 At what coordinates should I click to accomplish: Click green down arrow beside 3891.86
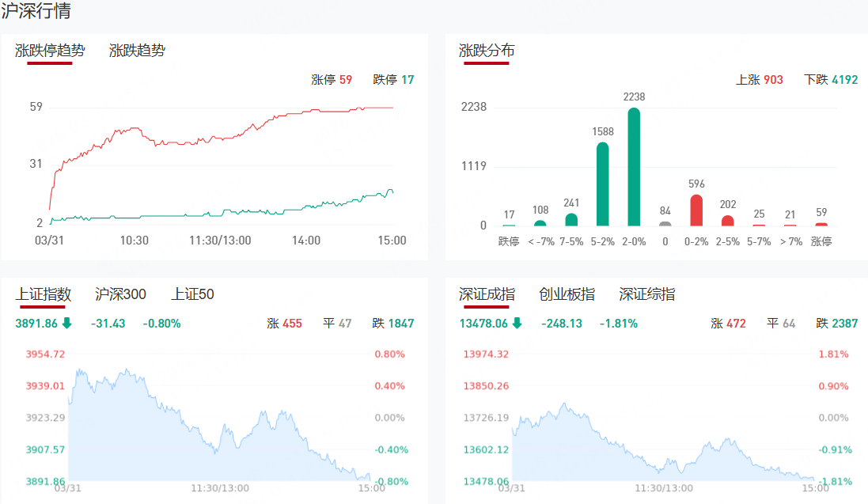pos(66,323)
